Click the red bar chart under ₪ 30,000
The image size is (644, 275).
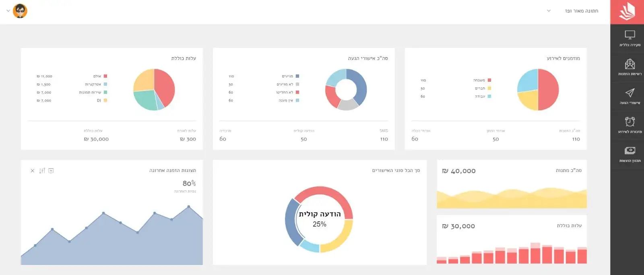click(512, 253)
